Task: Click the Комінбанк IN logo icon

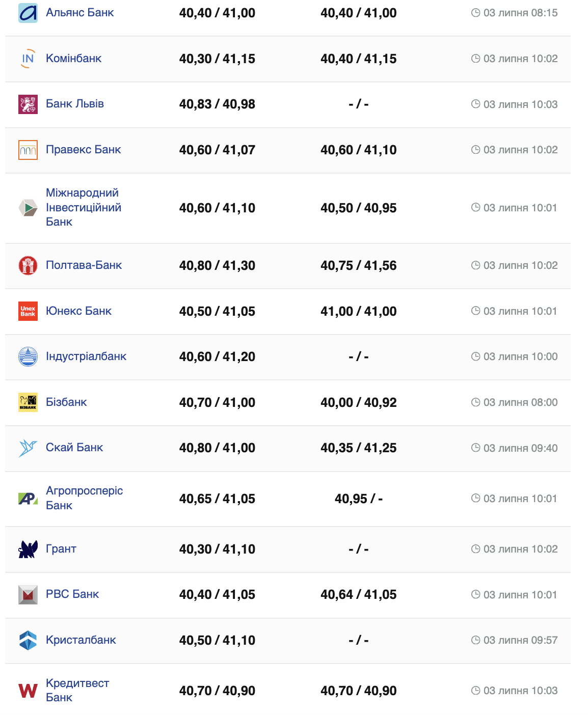Action: pyautogui.click(x=28, y=59)
